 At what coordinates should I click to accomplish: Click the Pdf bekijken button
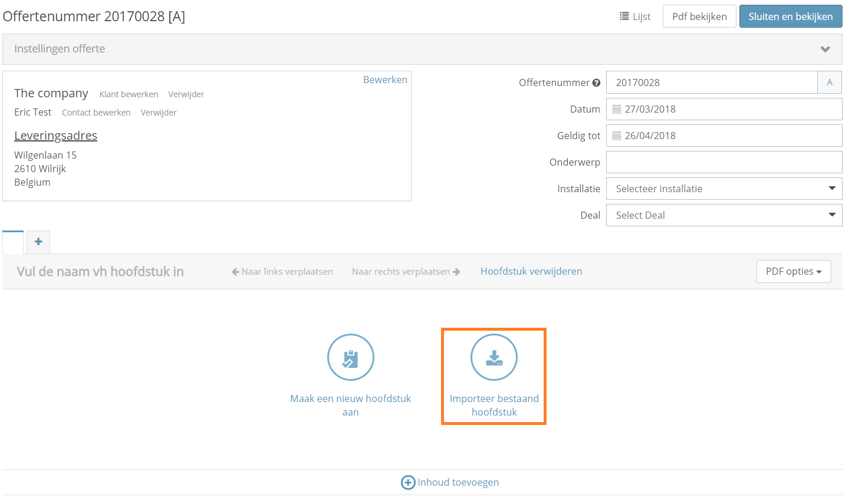[699, 17]
